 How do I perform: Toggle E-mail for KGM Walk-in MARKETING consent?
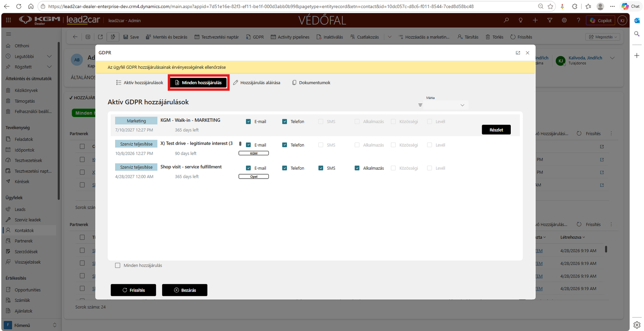tap(248, 121)
